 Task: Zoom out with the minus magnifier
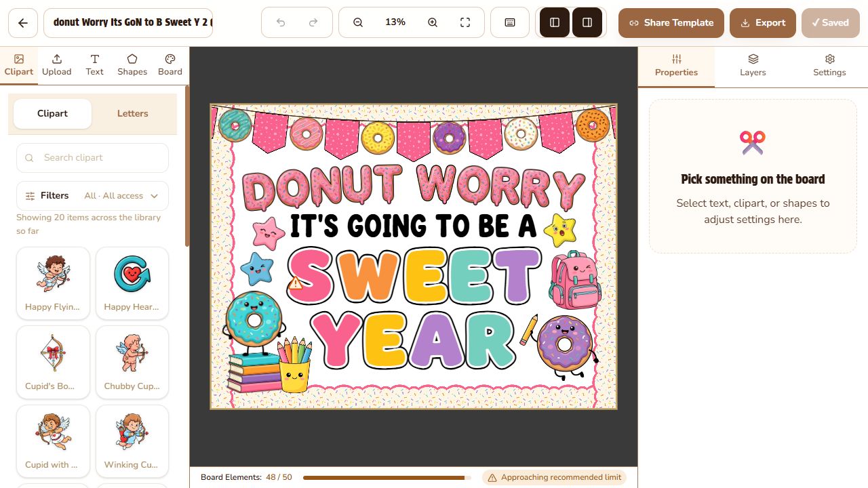pyautogui.click(x=358, y=22)
